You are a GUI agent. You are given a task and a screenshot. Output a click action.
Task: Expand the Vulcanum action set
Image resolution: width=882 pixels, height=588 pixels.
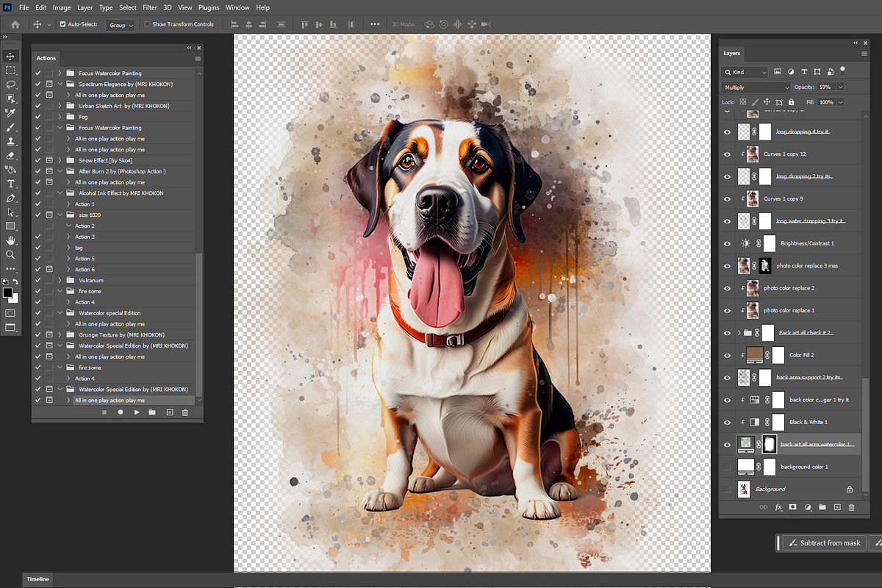point(60,280)
